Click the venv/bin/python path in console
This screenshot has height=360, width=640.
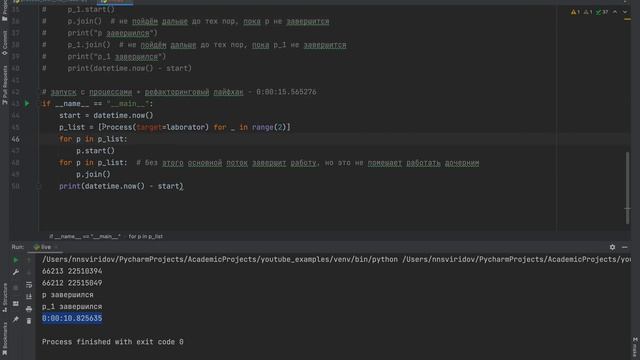click(x=220, y=260)
